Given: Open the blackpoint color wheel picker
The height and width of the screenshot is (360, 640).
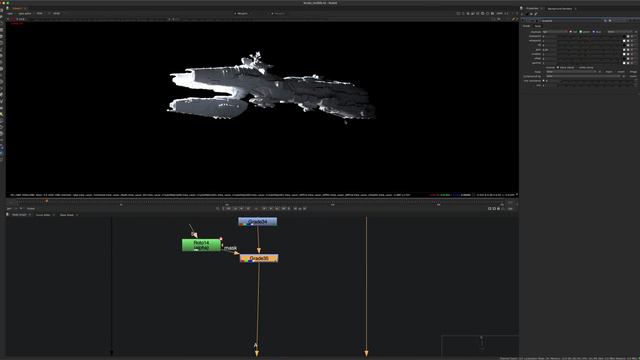Looking at the screenshot, I should coord(628,36).
